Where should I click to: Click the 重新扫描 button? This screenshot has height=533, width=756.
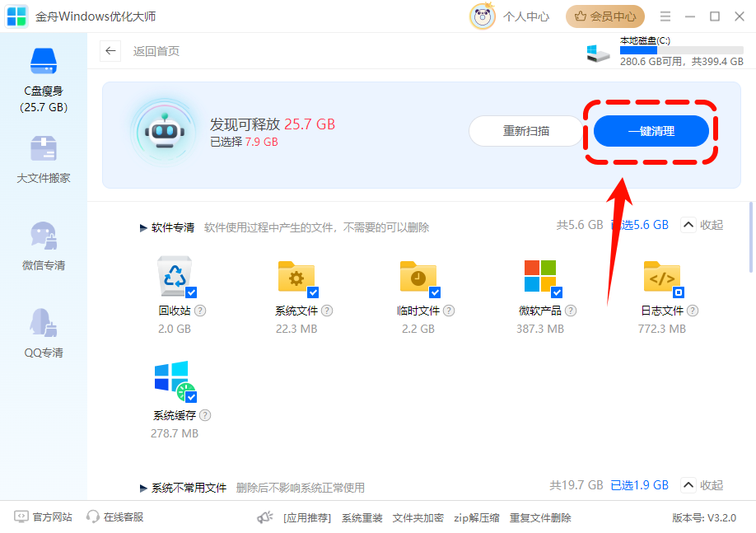(526, 131)
